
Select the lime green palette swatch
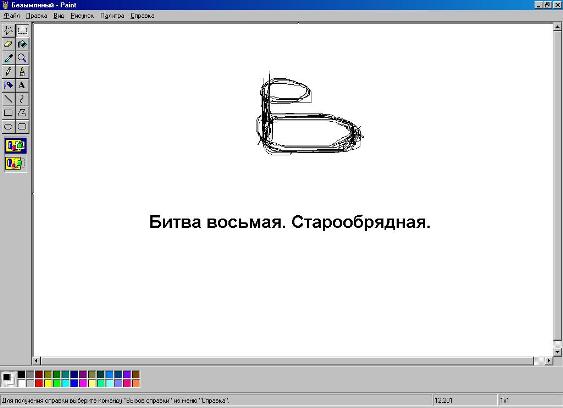pyautogui.click(x=57, y=383)
